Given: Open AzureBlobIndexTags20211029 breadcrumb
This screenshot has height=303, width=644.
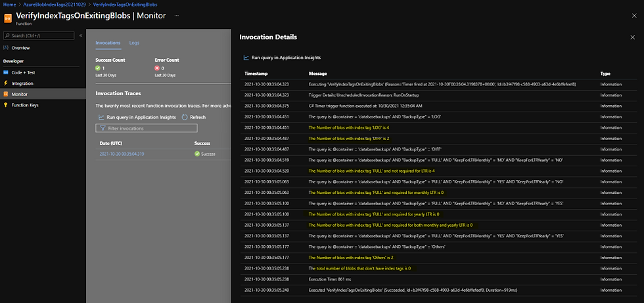Looking at the screenshot, I should pos(54,5).
